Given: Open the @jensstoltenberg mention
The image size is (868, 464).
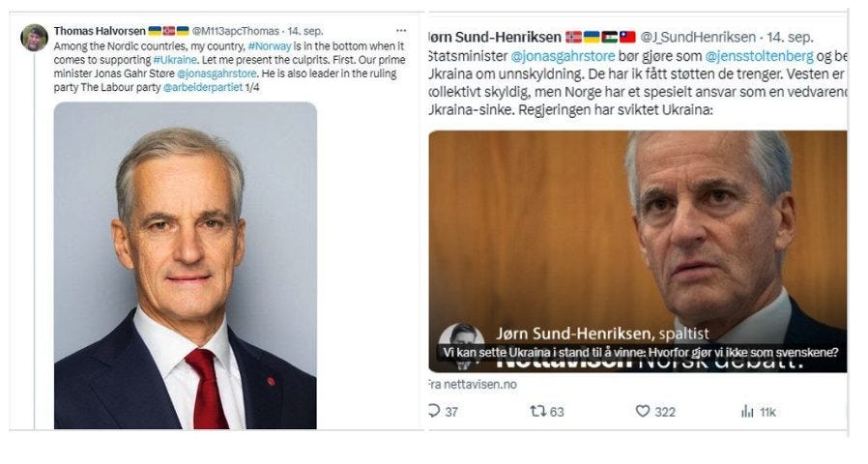Looking at the screenshot, I should [759, 56].
